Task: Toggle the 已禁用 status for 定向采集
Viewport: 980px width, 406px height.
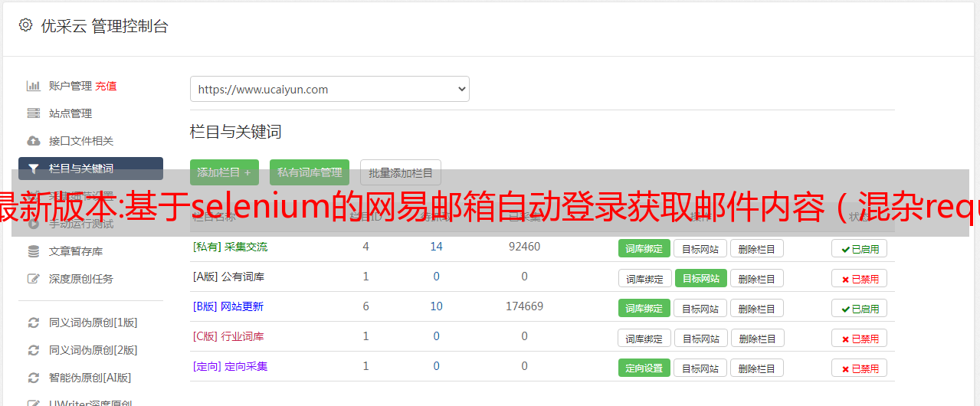Action: tap(860, 368)
